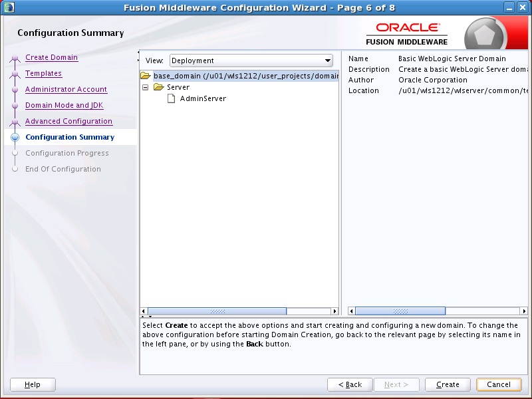The width and height of the screenshot is (532, 399).
Task: Click the Create Domain step bullet
Action: pos(15,58)
